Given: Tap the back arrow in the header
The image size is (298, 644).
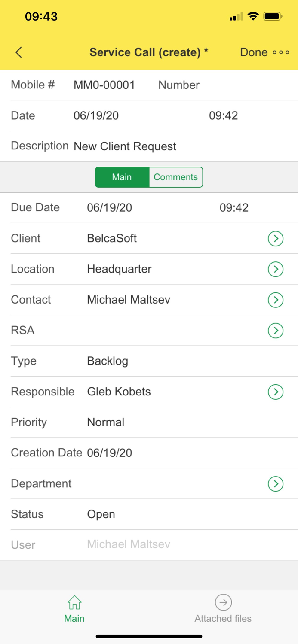Looking at the screenshot, I should (18, 52).
